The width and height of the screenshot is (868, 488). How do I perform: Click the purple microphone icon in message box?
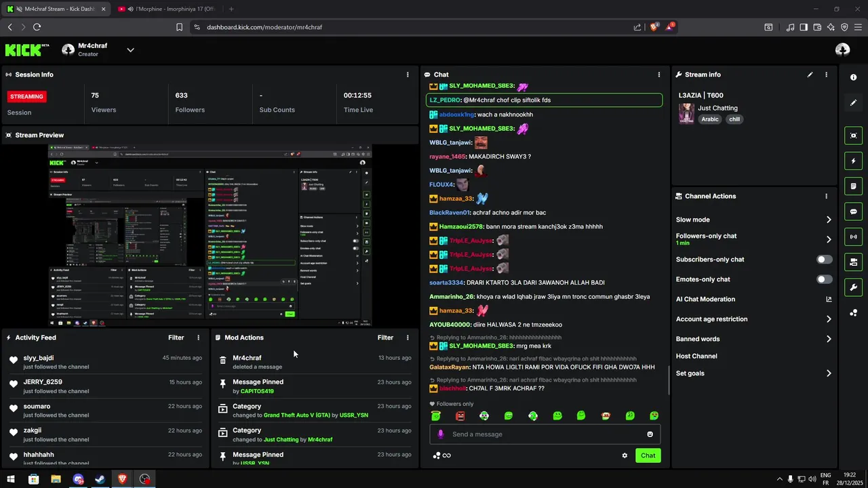pos(441,434)
